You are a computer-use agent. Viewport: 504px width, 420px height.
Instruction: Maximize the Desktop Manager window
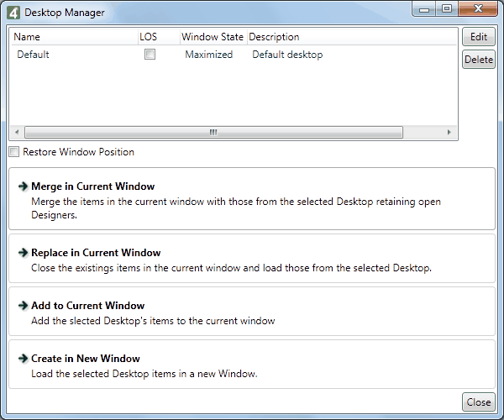(447, 9)
